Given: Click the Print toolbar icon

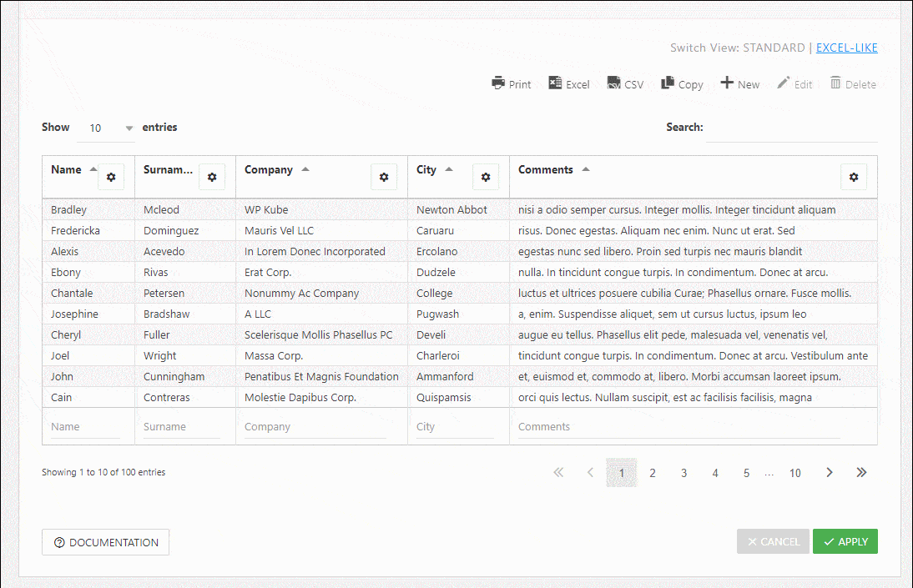Looking at the screenshot, I should 512,84.
